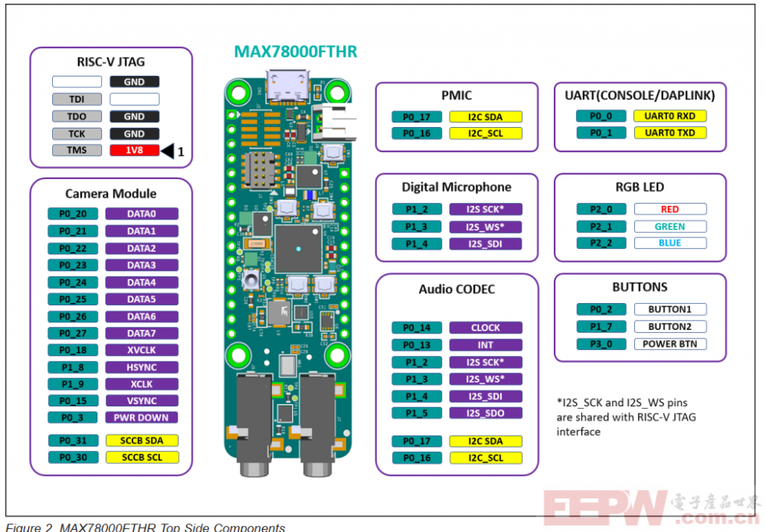Click the P3_0 pin label
Viewport: 766px width, 532px height.
pos(601,344)
